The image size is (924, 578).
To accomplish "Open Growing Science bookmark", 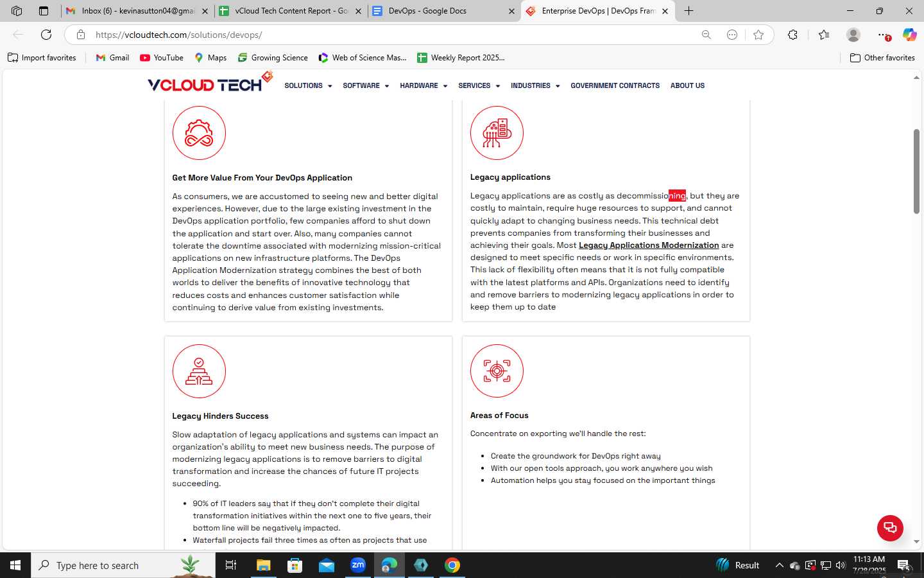I will coord(273,58).
